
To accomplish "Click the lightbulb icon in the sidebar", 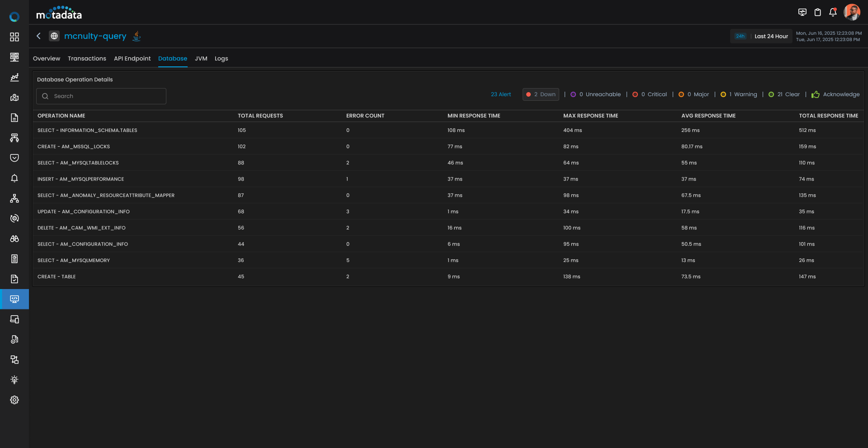I will point(14,379).
